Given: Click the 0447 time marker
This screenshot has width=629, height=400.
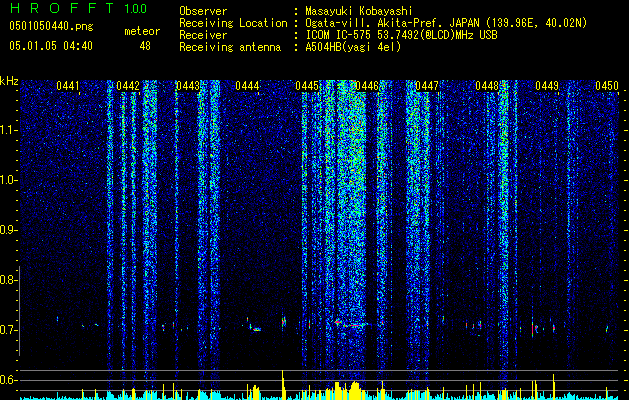Looking at the screenshot, I should [x=427, y=86].
